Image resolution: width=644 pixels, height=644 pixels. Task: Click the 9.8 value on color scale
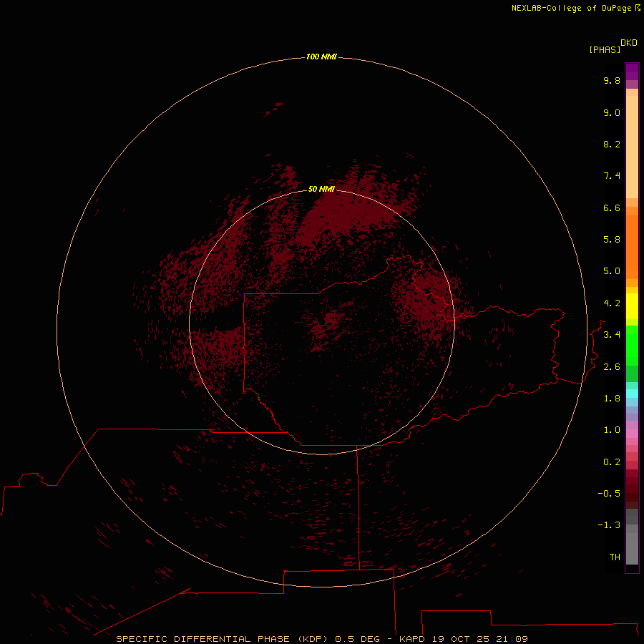tap(612, 80)
